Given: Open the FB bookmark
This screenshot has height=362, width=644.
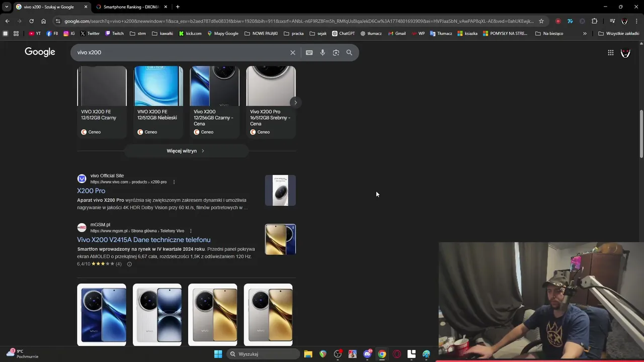Looking at the screenshot, I should (x=52, y=34).
